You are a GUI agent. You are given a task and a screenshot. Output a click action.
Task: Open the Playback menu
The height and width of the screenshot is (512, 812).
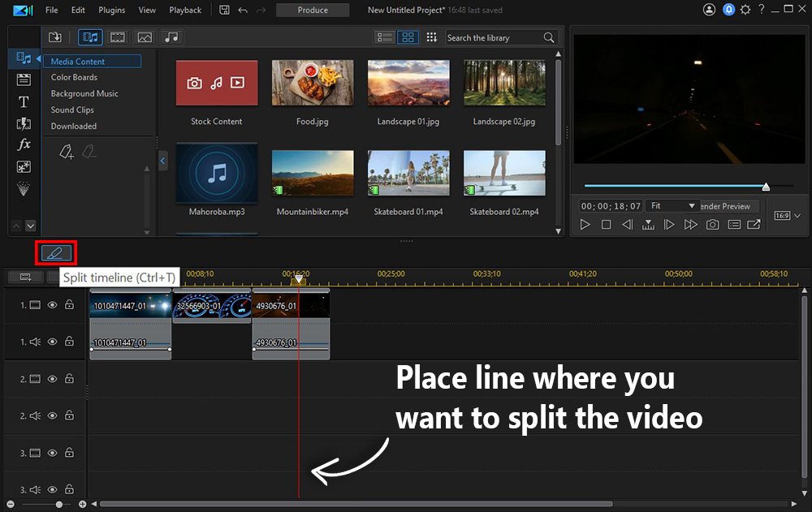coord(185,11)
